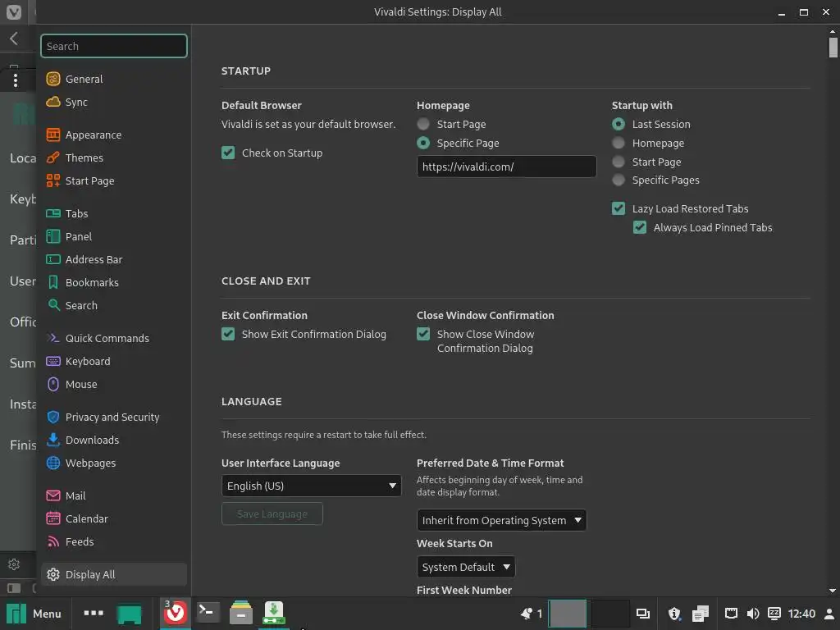
Task: Click the clipboard tray icon
Action: click(x=701, y=614)
